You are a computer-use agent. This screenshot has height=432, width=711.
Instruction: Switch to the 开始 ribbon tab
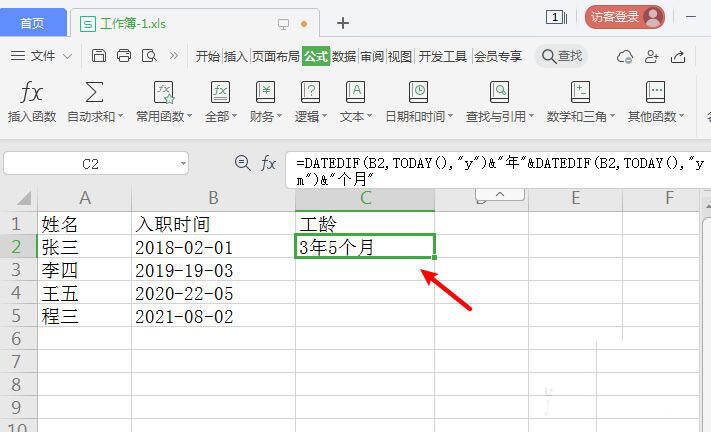[208, 57]
